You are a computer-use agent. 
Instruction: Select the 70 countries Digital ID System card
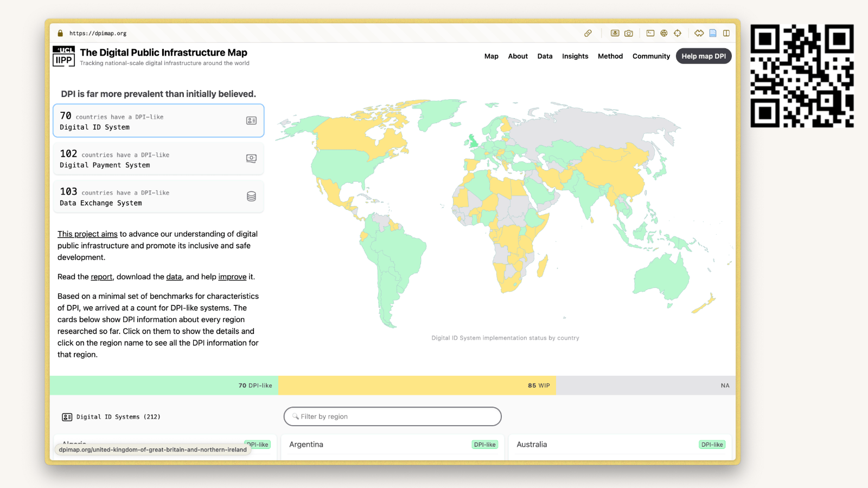coord(158,120)
